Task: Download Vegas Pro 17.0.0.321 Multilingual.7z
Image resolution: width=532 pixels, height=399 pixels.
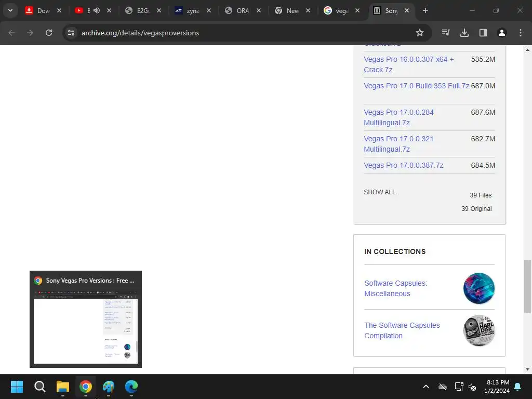Action: coord(398,144)
